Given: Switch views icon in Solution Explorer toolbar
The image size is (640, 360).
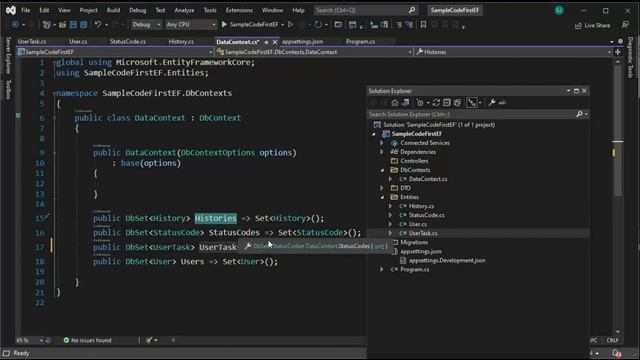Looking at the screenshot, I should point(405,102).
